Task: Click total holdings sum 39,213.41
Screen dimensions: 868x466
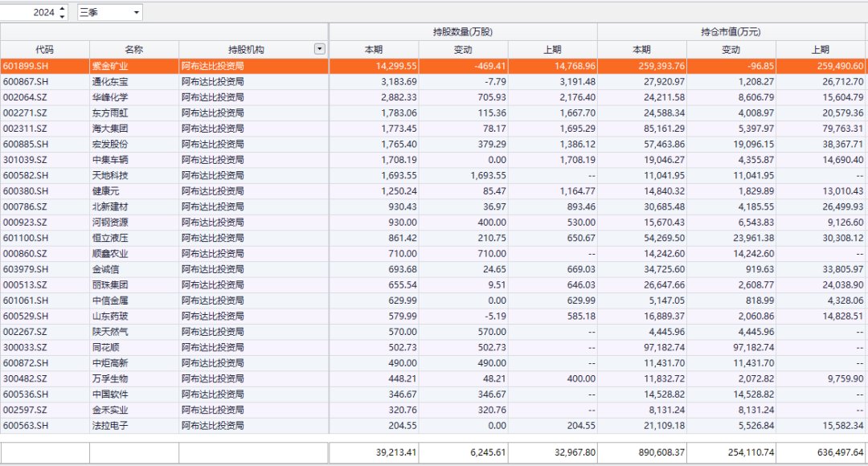Action: (396, 452)
